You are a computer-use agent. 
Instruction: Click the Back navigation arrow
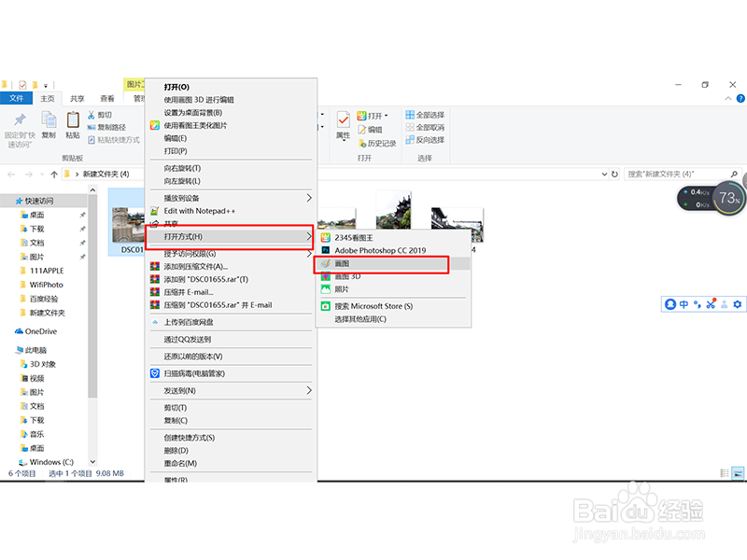tap(11, 175)
